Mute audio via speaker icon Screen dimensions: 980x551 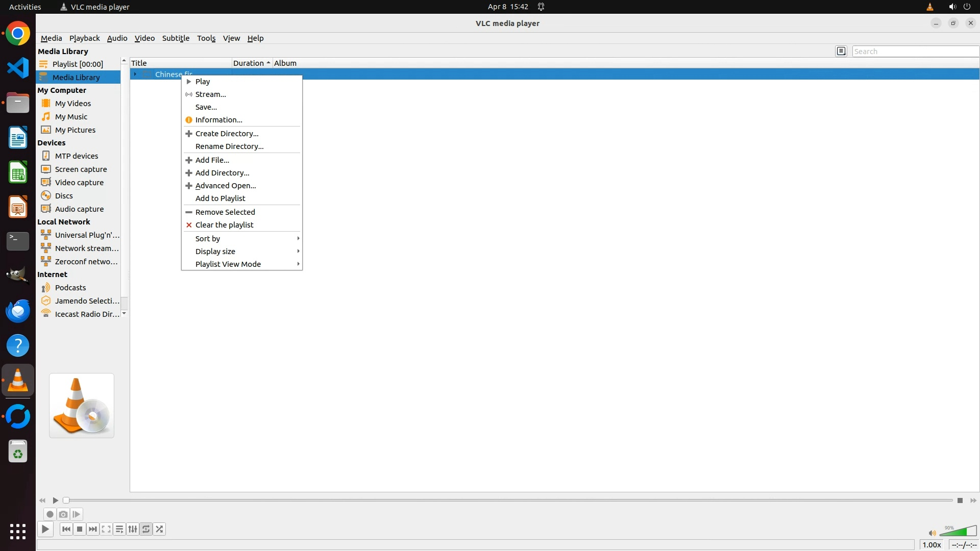(x=932, y=533)
